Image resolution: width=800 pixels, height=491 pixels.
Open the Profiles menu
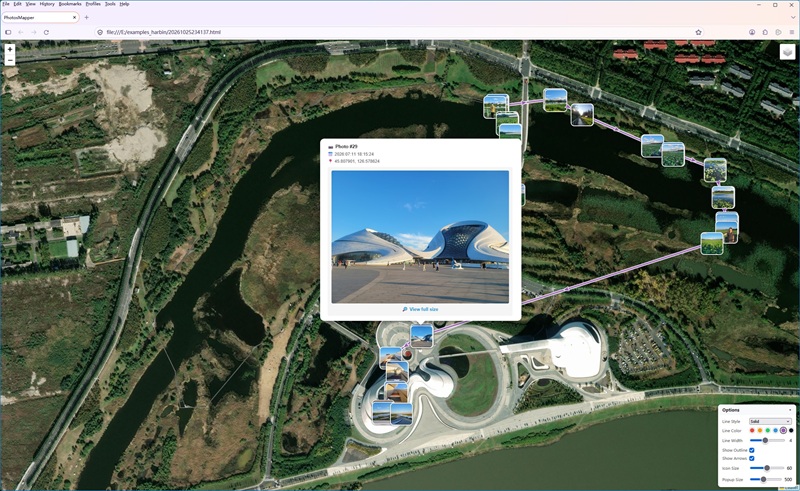coord(93,4)
